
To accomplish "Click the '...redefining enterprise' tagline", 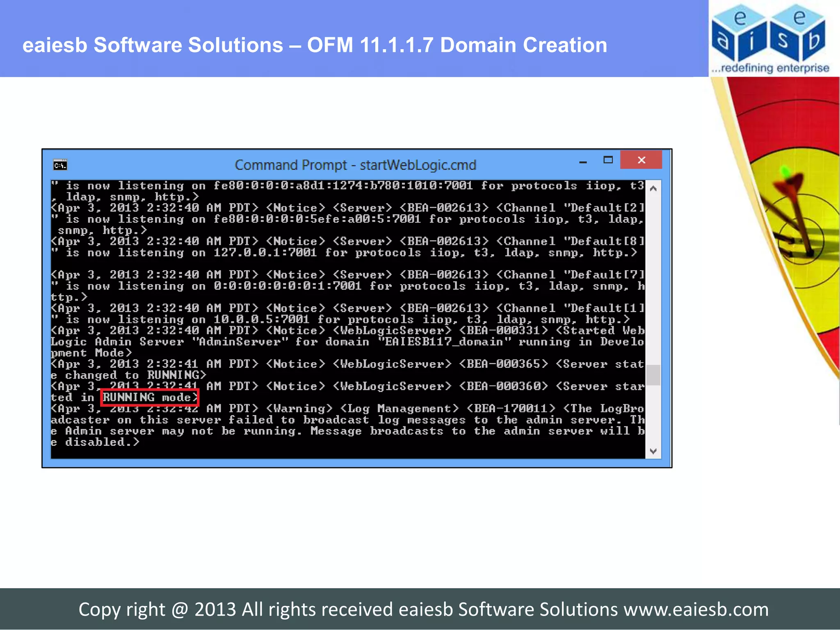I will tap(770, 68).
